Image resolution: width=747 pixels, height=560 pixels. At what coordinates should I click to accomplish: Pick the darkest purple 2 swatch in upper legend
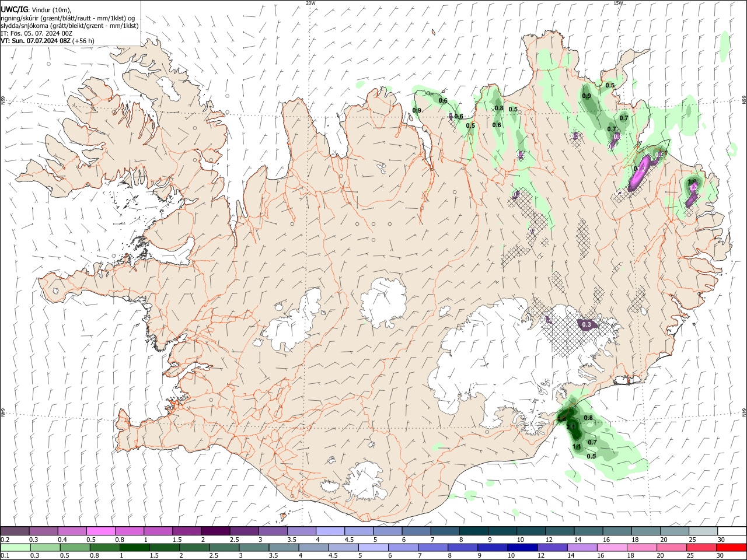pos(215,531)
